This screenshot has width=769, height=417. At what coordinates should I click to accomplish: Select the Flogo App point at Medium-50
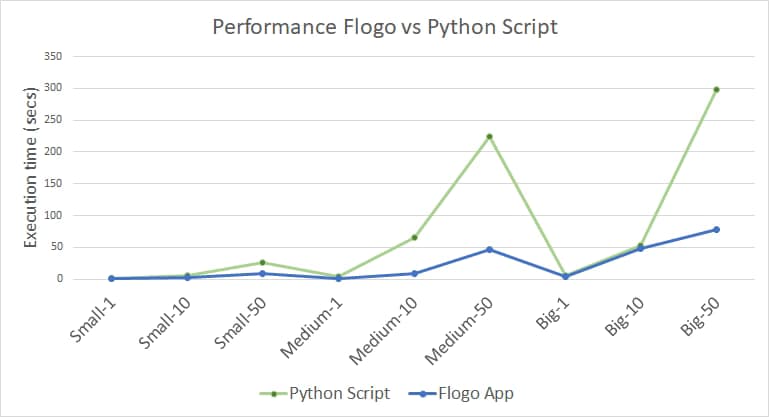click(x=490, y=249)
